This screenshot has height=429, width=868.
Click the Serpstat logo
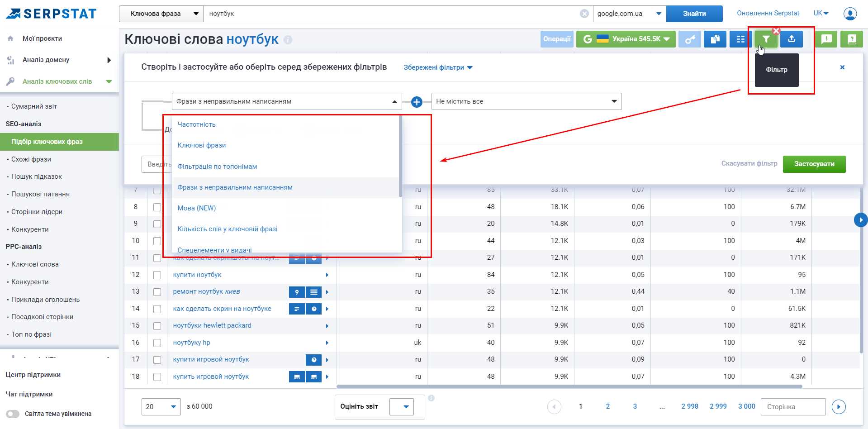point(51,14)
